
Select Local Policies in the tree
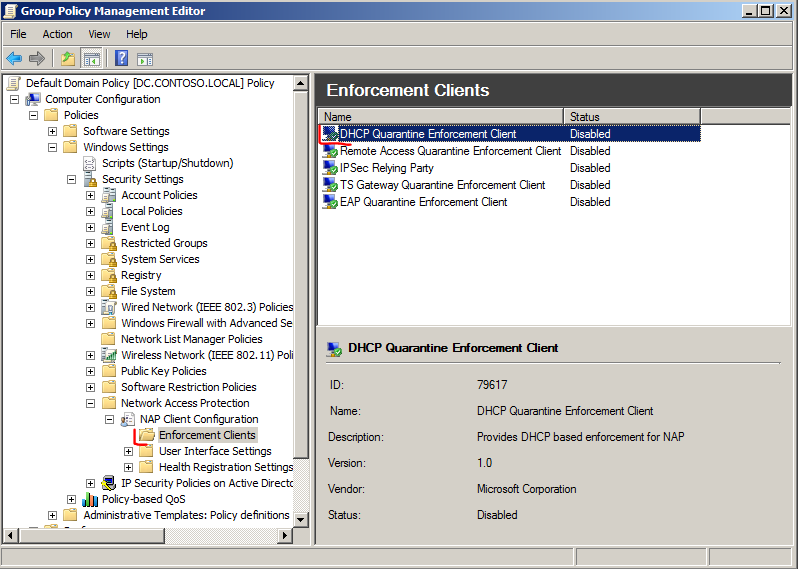click(x=151, y=211)
